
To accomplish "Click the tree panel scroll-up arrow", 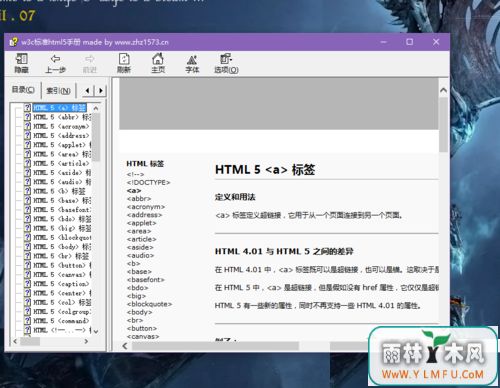I will pyautogui.click(x=96, y=108).
